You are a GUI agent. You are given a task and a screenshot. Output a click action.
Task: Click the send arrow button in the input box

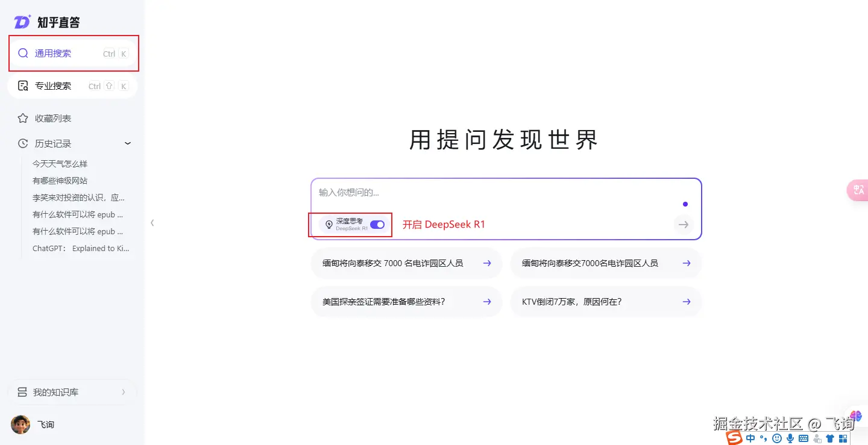click(684, 225)
